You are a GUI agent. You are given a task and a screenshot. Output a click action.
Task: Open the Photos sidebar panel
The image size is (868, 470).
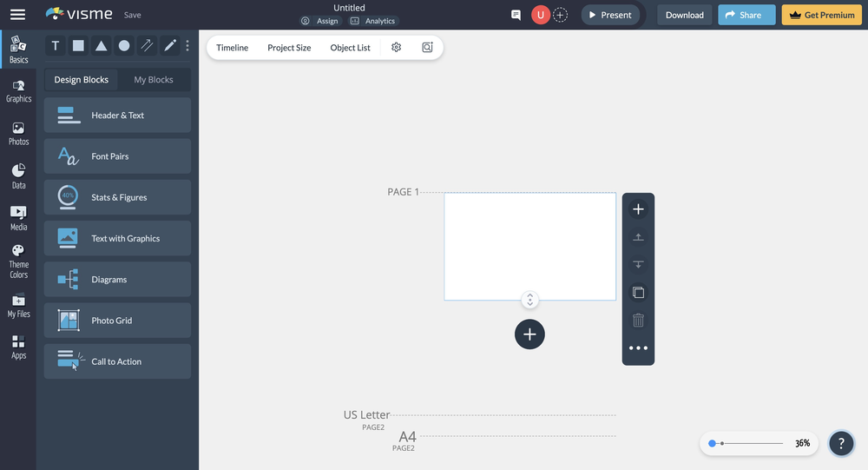(18, 134)
